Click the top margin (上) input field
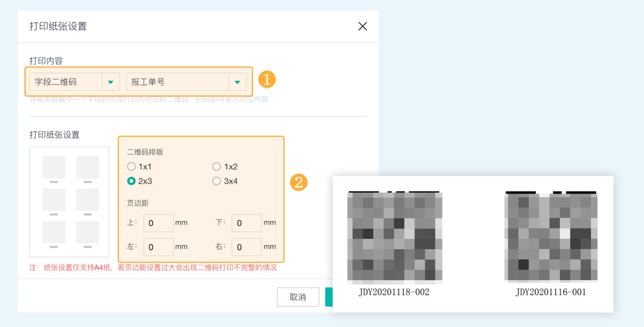 tap(158, 223)
